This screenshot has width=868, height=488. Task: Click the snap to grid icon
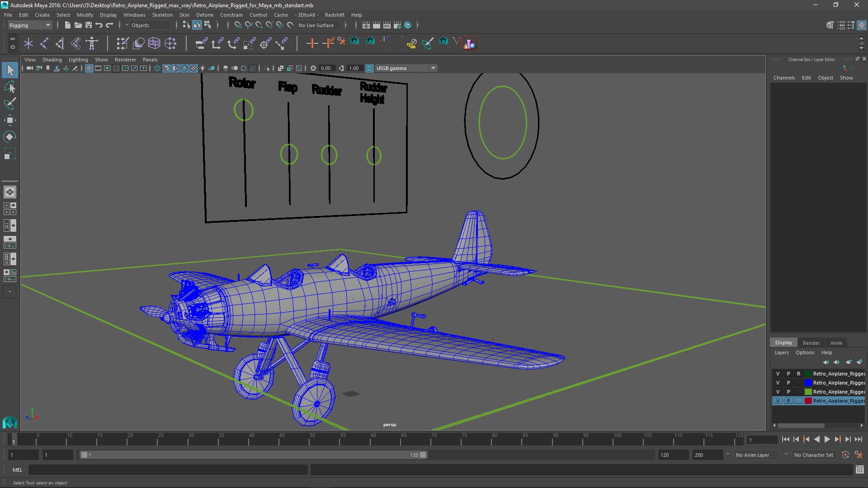point(238,25)
